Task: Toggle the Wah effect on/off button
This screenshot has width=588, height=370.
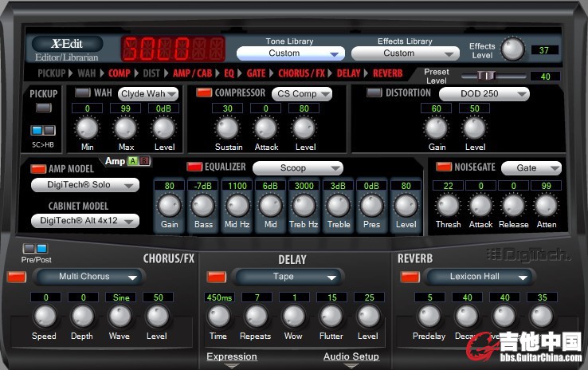Action: [83, 92]
